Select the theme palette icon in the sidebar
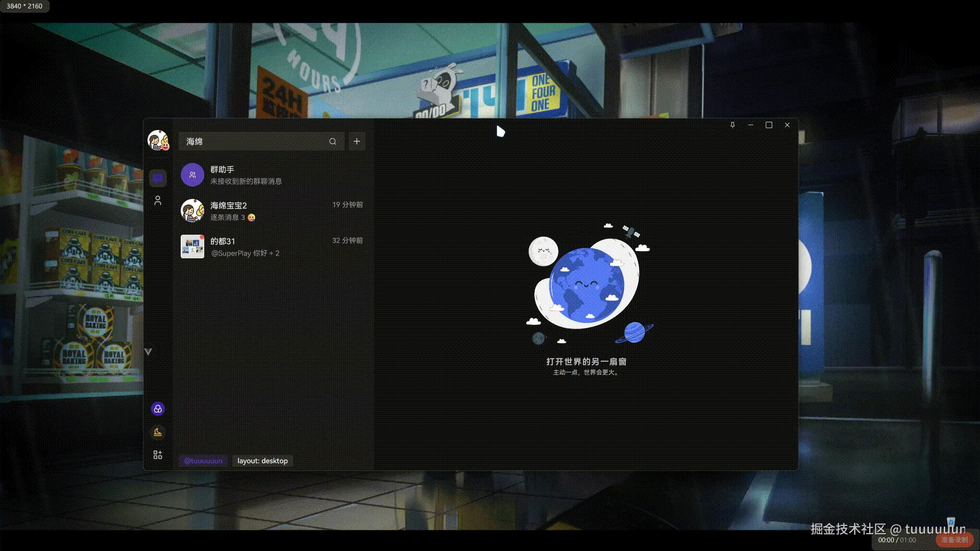 158,408
